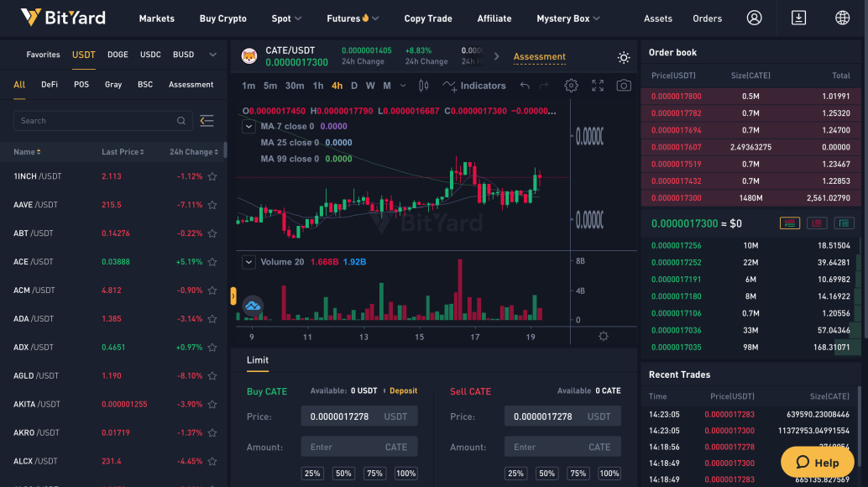The width and height of the screenshot is (868, 487).
Task: Undo last chart action
Action: pos(524,86)
